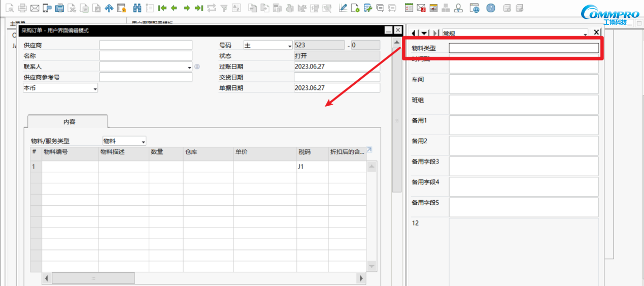Go to next record green arrow
644x286 pixels.
coord(187,8)
